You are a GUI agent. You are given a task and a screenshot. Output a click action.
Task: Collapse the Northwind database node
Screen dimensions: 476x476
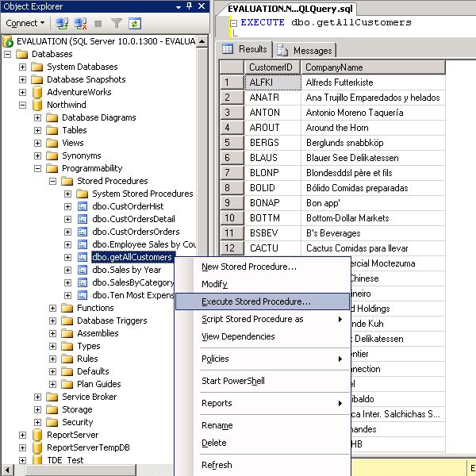click(22, 105)
